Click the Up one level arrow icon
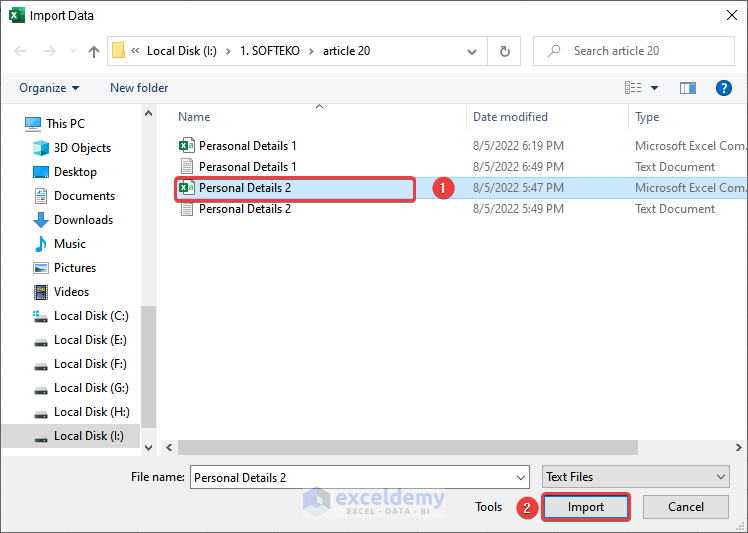Image resolution: width=748 pixels, height=533 pixels. [x=94, y=51]
